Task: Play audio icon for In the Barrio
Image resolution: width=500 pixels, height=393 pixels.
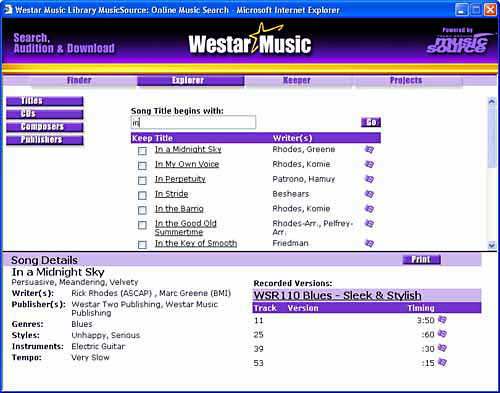Action: click(x=369, y=209)
